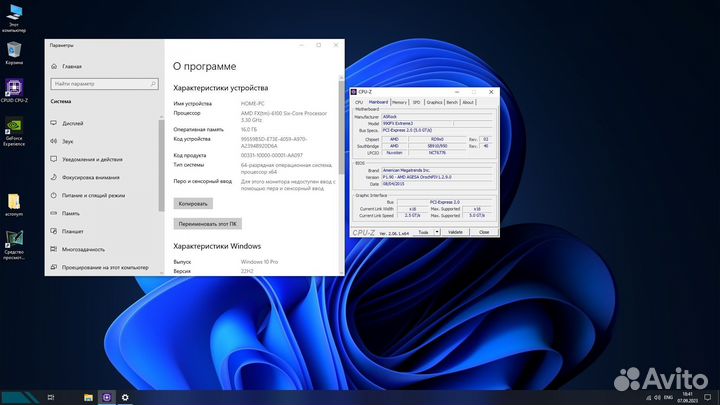Open the Bench tab in CPU-Z
Viewport: 720px width, 405px height.
point(452,102)
